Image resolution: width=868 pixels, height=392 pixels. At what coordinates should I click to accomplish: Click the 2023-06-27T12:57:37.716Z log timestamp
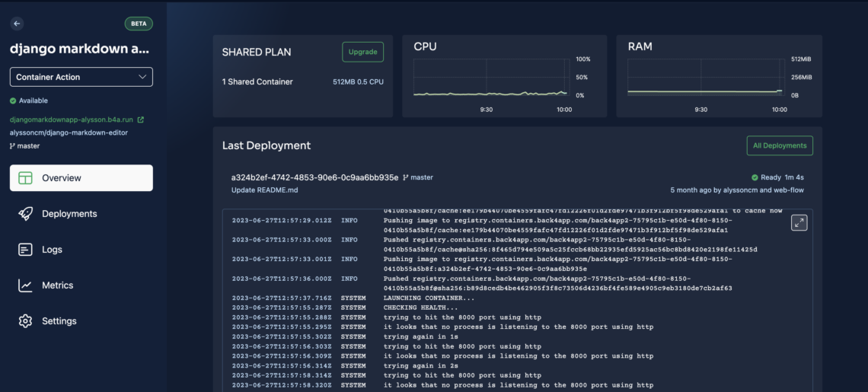tap(281, 298)
